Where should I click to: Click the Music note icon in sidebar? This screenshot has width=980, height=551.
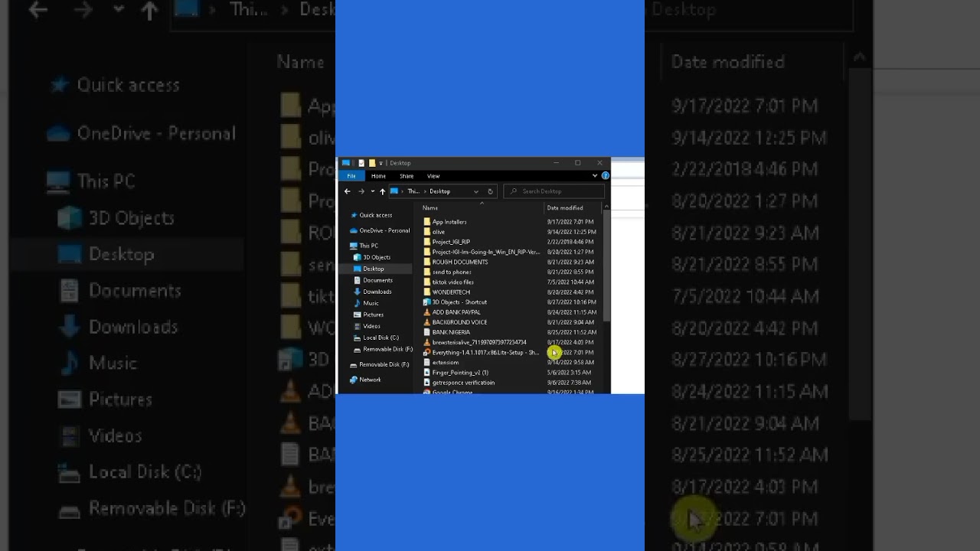358,303
